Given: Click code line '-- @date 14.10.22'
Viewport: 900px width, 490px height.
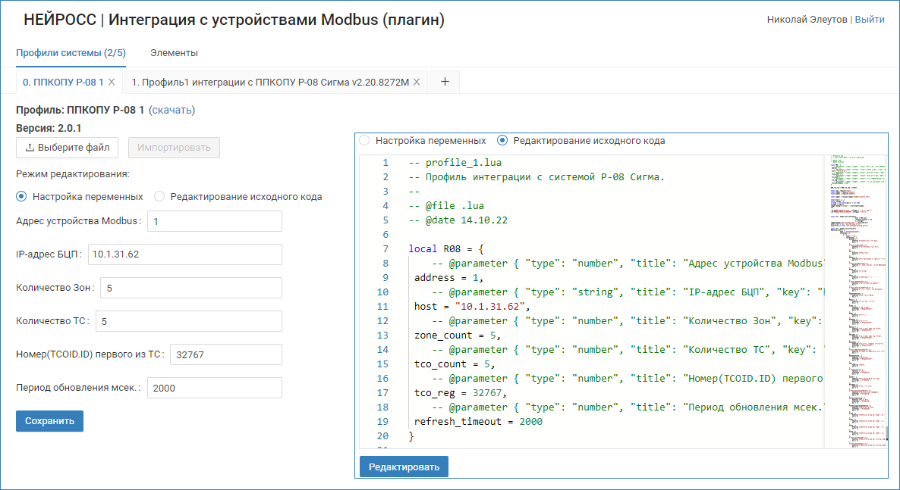Looking at the screenshot, I should (x=458, y=220).
